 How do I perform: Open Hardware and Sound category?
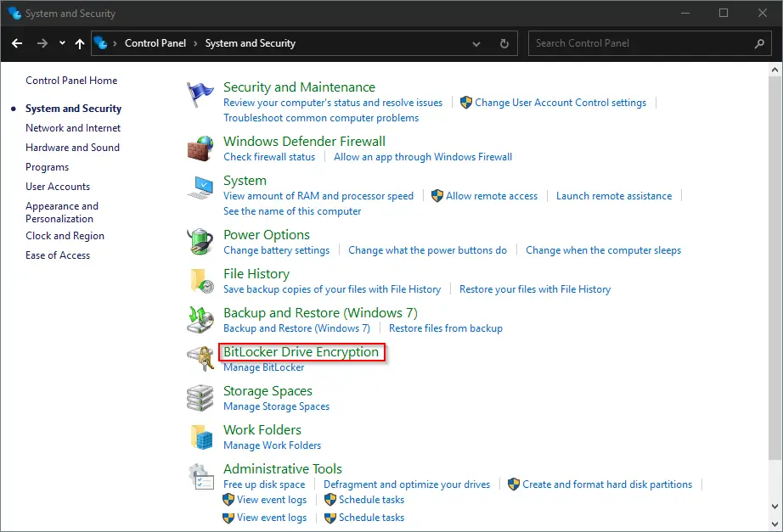(x=72, y=148)
